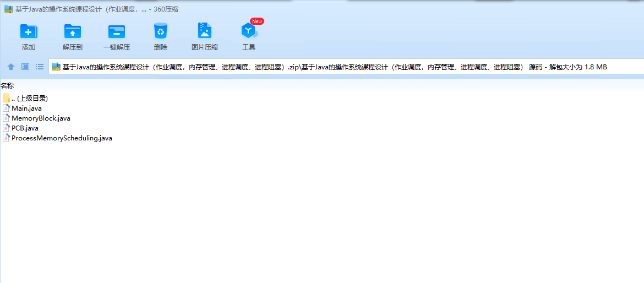The width and height of the screenshot is (644, 283).
Task: Select the file name MemoryBlock.java
Action: (41, 118)
